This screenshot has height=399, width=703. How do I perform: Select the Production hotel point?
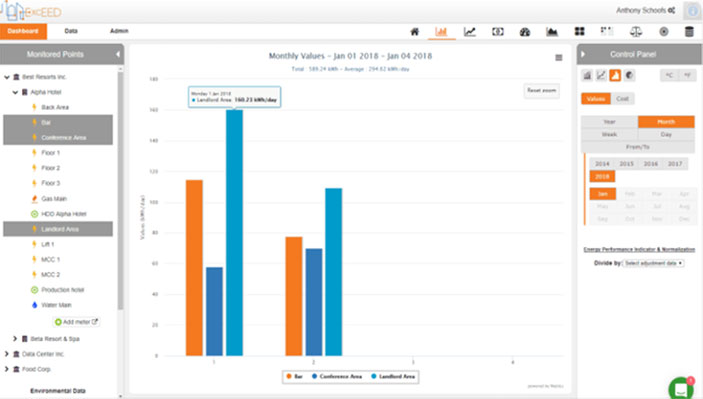62,290
